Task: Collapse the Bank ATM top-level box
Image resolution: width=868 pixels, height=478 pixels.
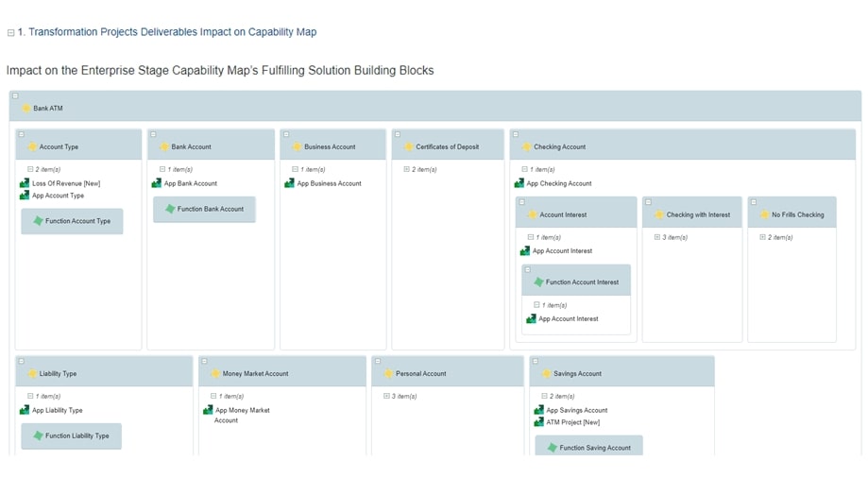Action: pyautogui.click(x=15, y=96)
